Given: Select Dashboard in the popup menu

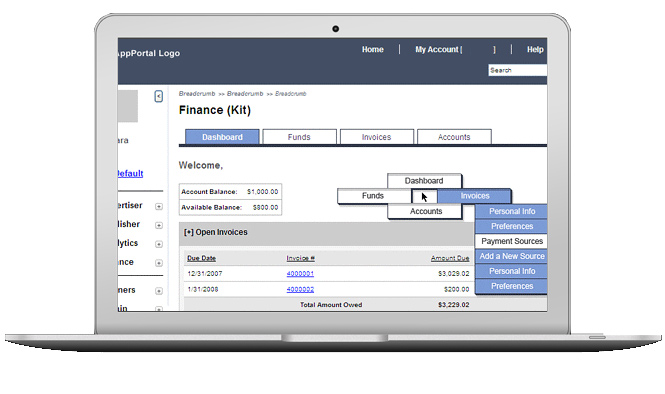Looking at the screenshot, I should tap(424, 181).
